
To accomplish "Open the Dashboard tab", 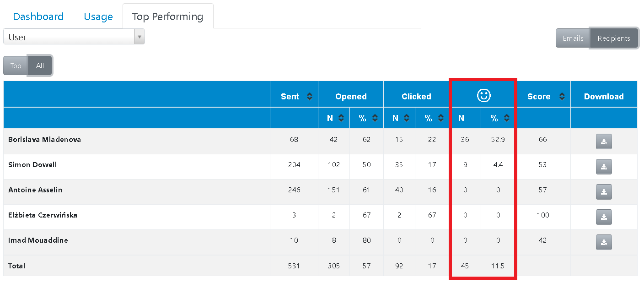I will click(x=38, y=17).
